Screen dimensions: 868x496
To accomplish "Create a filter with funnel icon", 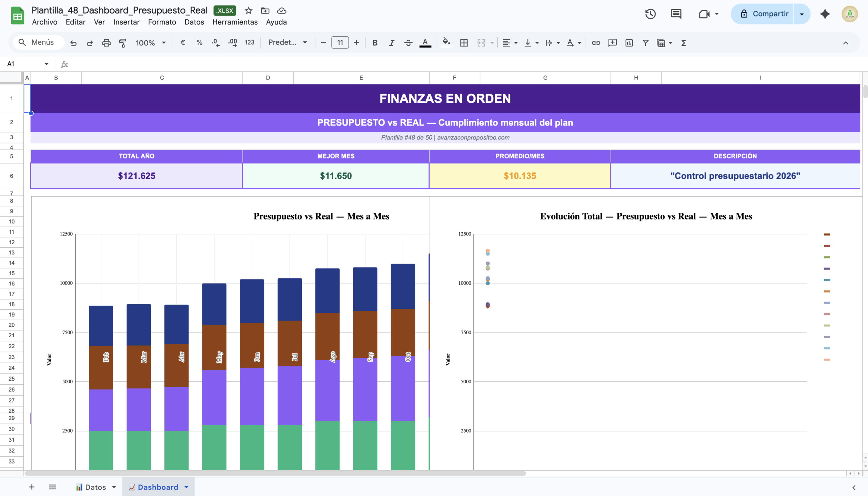I will (x=645, y=43).
